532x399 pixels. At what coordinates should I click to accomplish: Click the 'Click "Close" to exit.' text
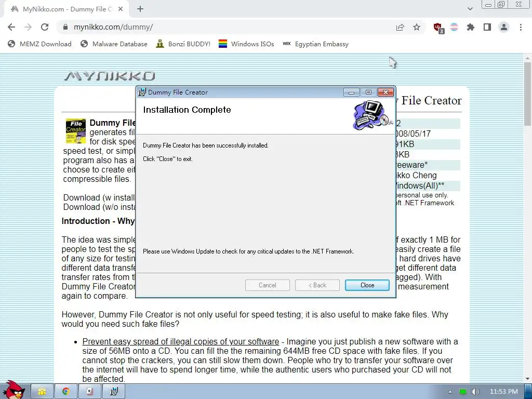coord(168,159)
